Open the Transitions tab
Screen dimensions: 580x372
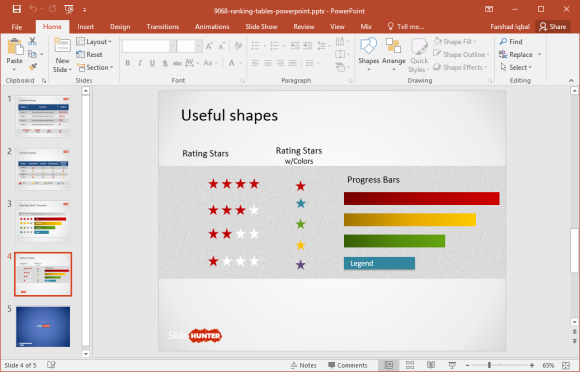[x=163, y=27]
